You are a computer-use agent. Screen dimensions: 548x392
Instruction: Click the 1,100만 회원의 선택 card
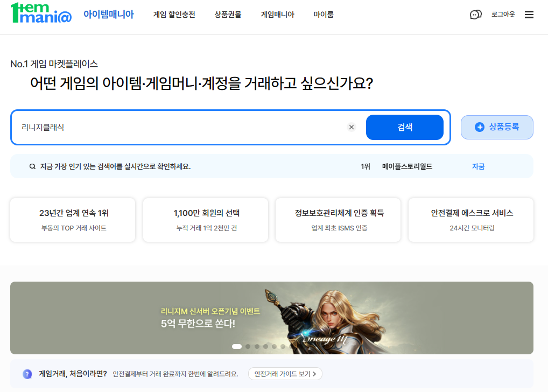pos(206,220)
